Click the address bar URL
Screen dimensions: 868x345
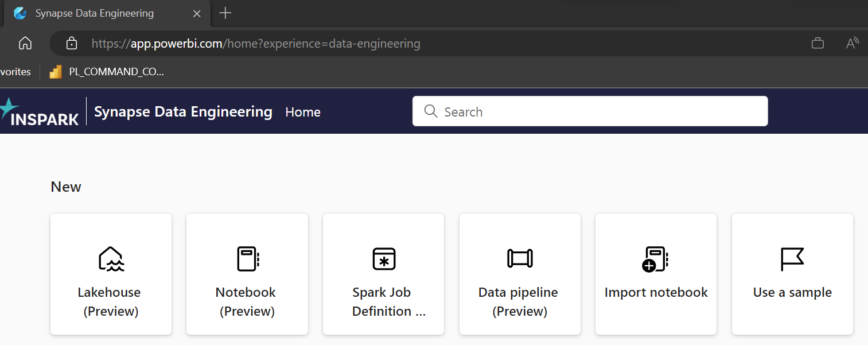pos(256,43)
